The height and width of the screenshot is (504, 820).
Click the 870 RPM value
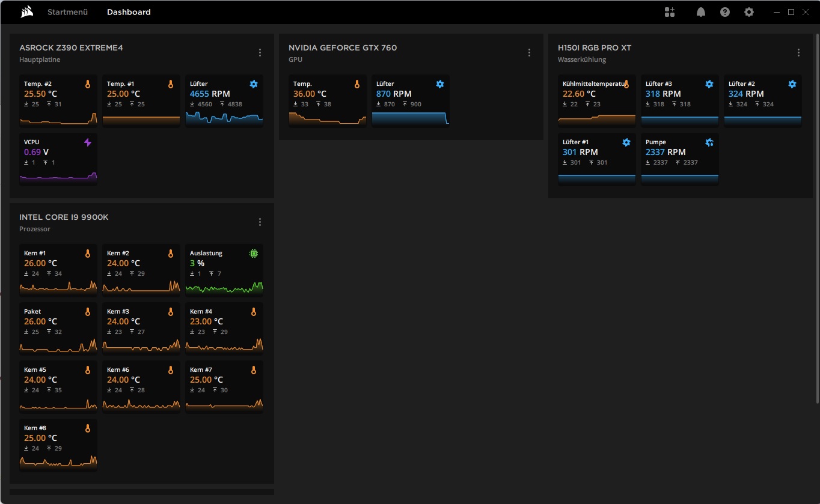coord(394,94)
